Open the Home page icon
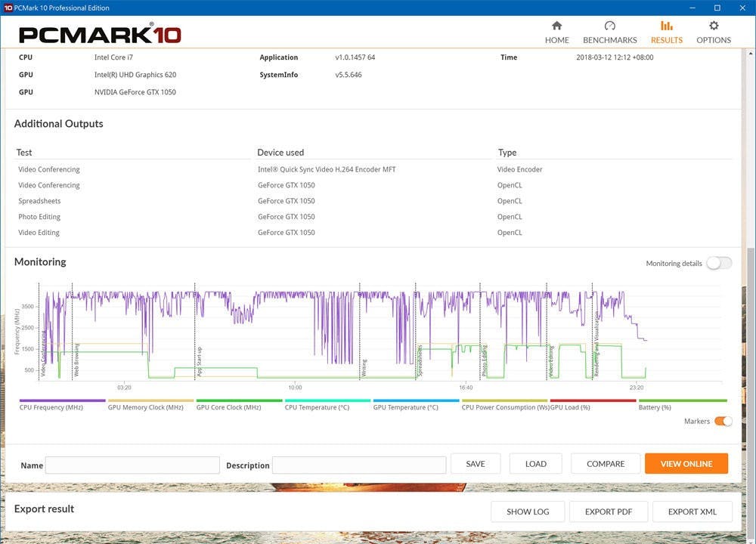The width and height of the screenshot is (756, 544). [x=557, y=26]
